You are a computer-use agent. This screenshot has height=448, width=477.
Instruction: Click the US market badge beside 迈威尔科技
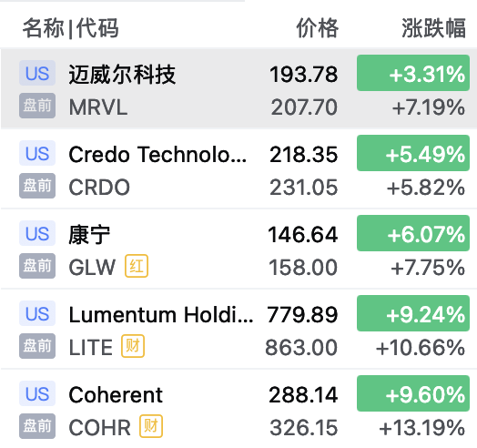[x=37, y=73]
